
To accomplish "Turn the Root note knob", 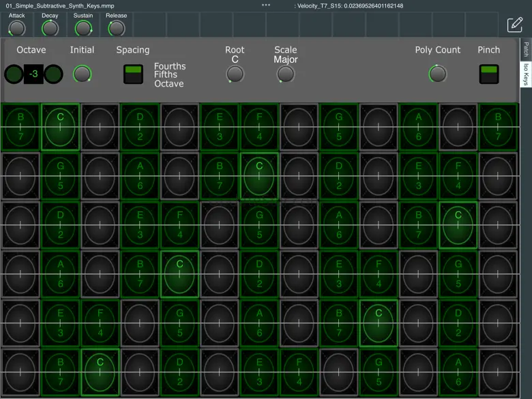I will [235, 74].
